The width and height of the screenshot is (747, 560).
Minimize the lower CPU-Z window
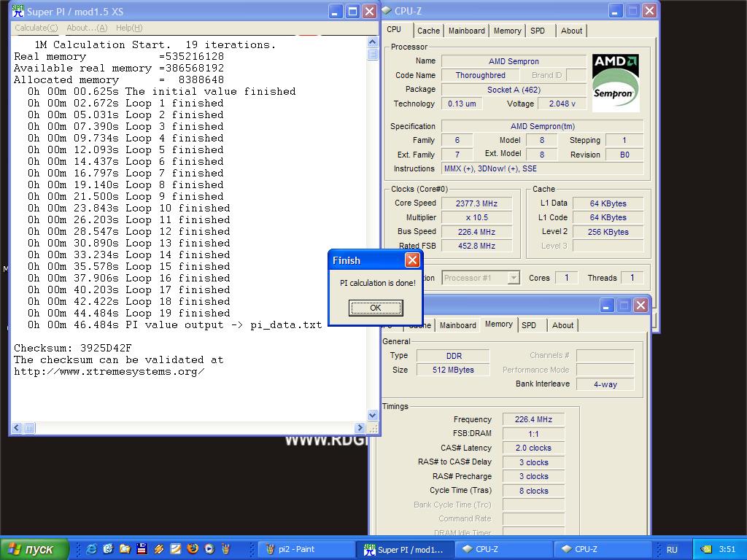[606, 306]
